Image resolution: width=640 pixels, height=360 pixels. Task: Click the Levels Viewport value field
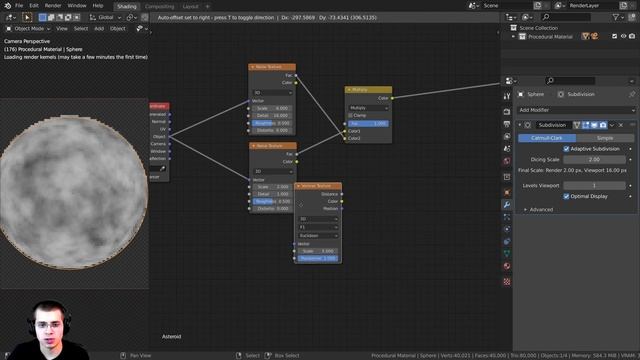pos(594,186)
